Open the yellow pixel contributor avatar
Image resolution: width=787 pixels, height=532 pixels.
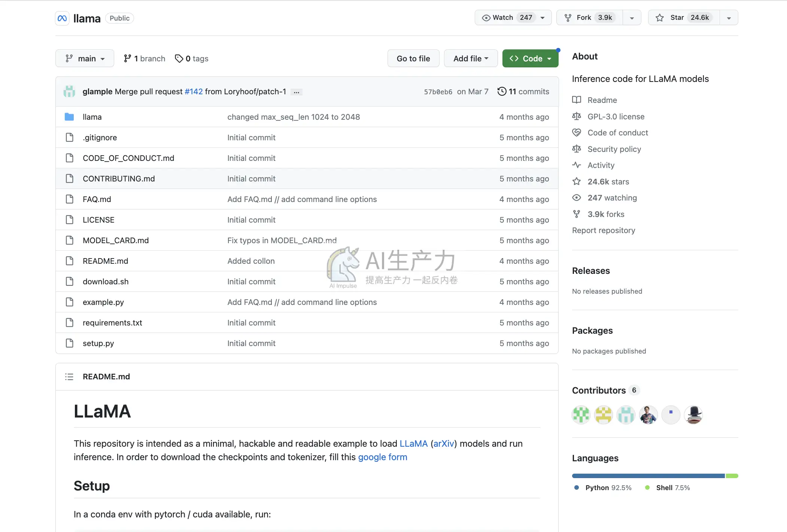[604, 415]
